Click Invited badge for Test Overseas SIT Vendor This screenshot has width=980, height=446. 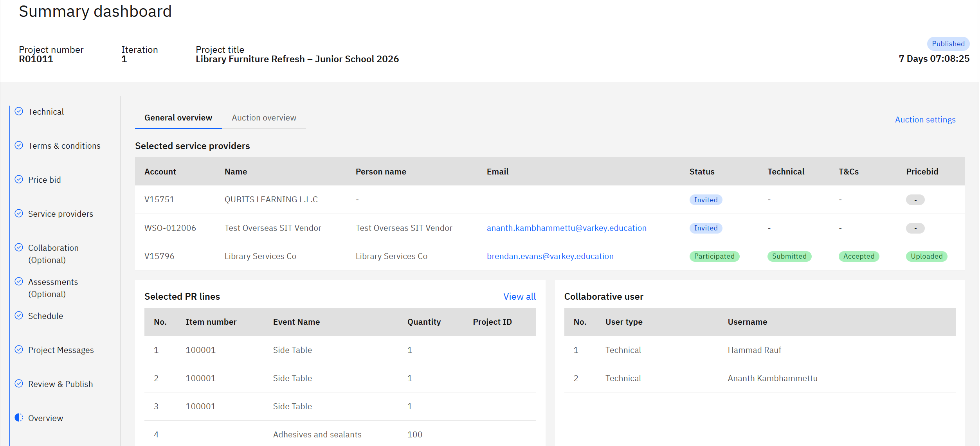pyautogui.click(x=706, y=228)
